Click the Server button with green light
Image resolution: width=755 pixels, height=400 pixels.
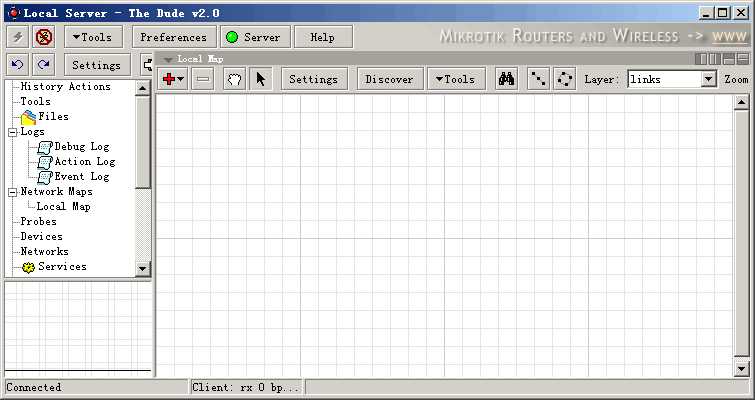tap(256, 37)
